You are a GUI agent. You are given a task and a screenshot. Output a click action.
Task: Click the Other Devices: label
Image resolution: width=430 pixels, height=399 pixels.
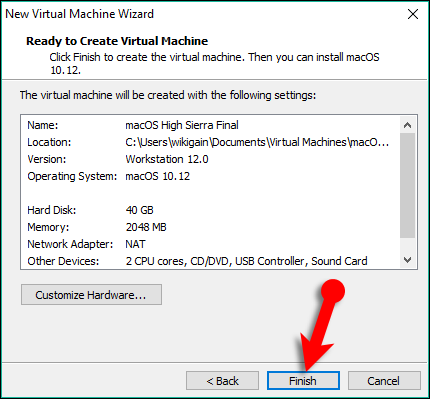[63, 261]
